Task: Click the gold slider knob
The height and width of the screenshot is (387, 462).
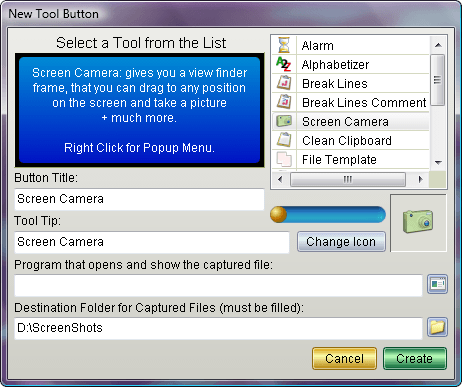Action: (279, 214)
